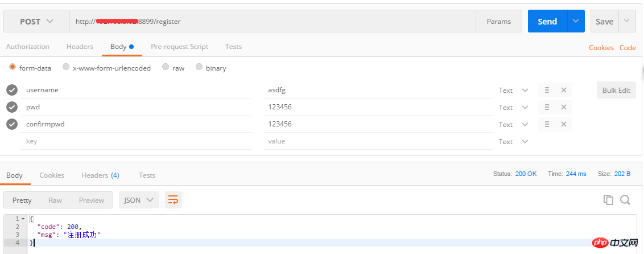Click the reorder handle icon for username row
The image size is (644, 254).
coord(547,90)
